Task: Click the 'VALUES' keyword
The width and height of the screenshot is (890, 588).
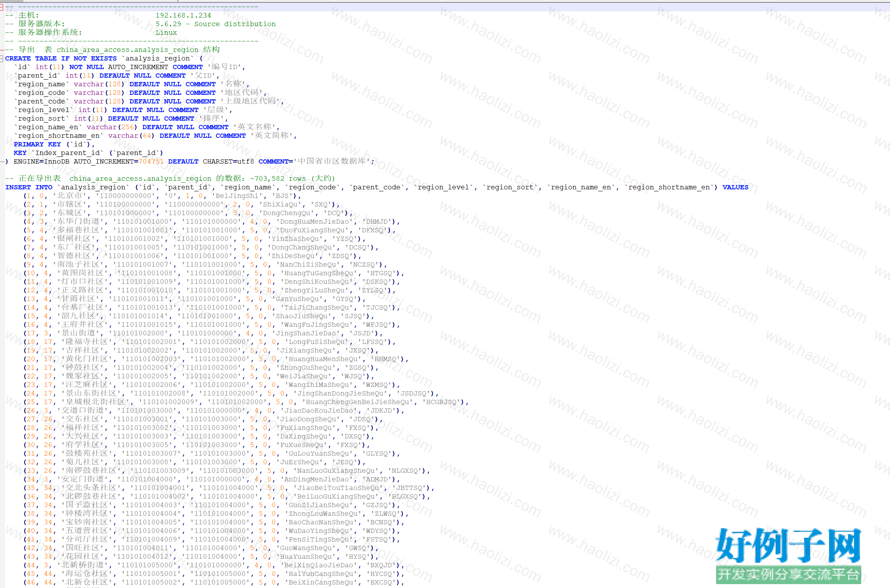Action: click(735, 187)
